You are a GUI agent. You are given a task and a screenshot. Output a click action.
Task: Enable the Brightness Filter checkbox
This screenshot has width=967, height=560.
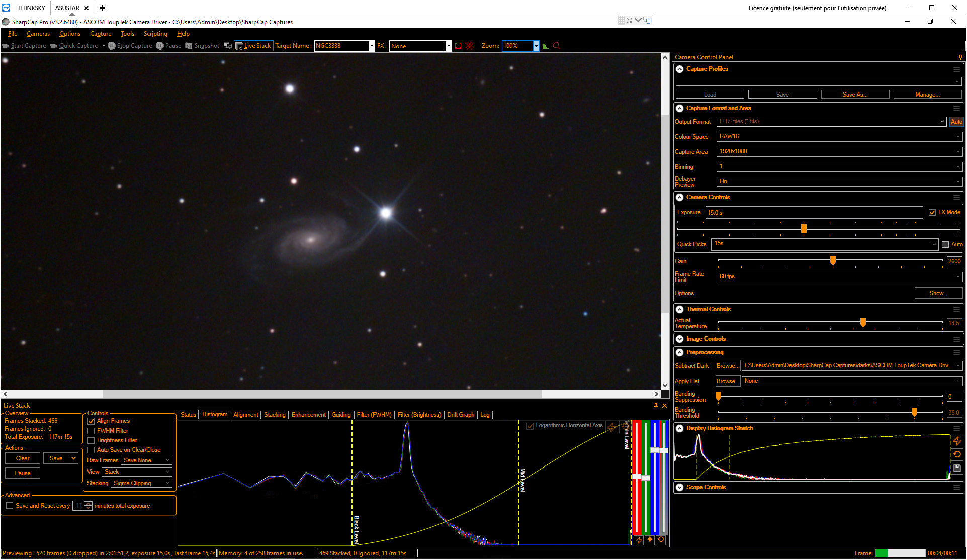[x=91, y=441]
